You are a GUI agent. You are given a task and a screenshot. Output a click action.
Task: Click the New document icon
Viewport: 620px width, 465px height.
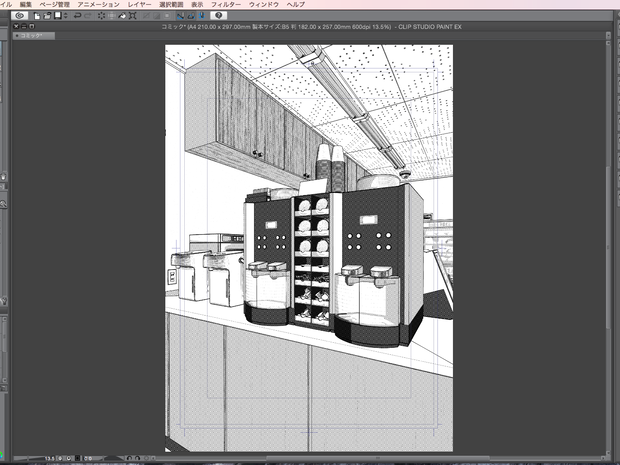[x=37, y=16]
